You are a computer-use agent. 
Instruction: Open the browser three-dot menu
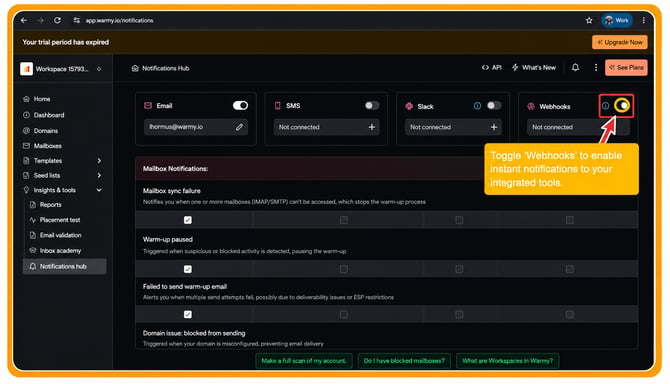click(644, 20)
